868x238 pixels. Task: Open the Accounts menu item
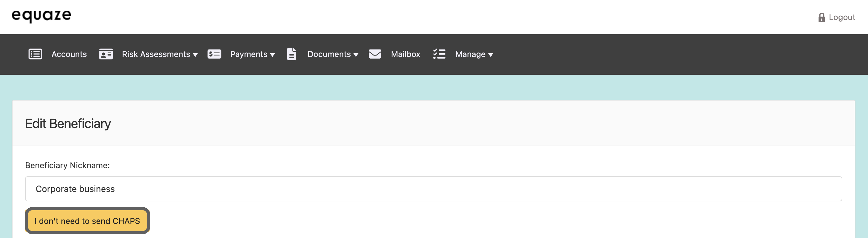69,54
